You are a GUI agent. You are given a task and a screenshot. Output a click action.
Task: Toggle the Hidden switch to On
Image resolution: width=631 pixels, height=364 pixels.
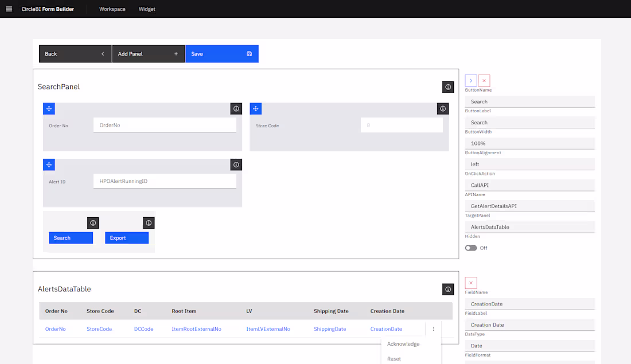tap(472, 248)
